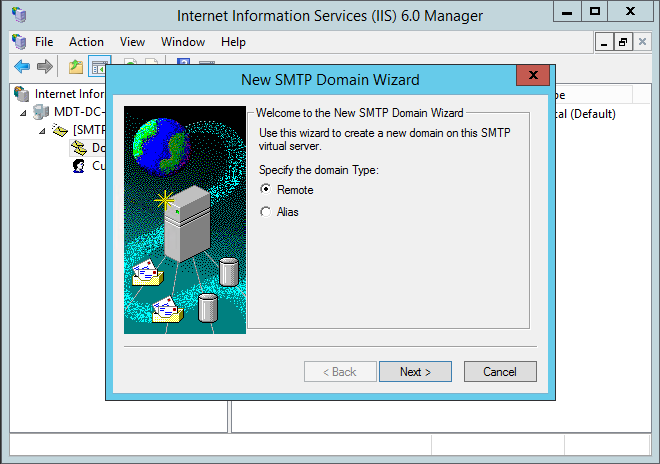This screenshot has width=660, height=464.
Task: Collapse the SMTP virtual server tree node
Action: tap(42, 131)
